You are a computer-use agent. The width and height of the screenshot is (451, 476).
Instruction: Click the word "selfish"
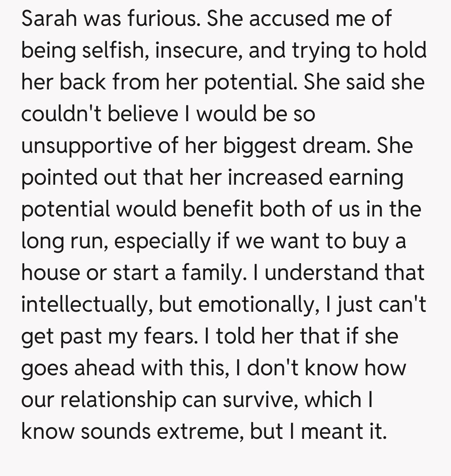pos(110,50)
